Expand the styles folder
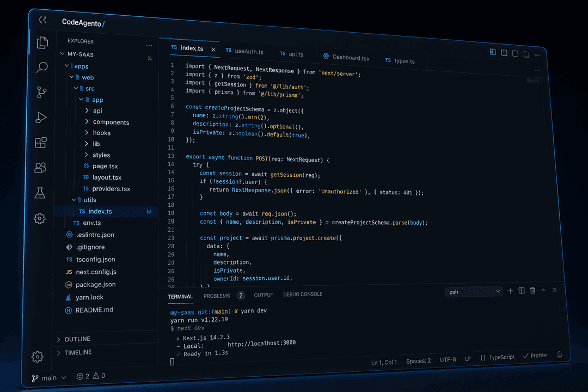Viewport: 588px width, 392px height. [86, 155]
